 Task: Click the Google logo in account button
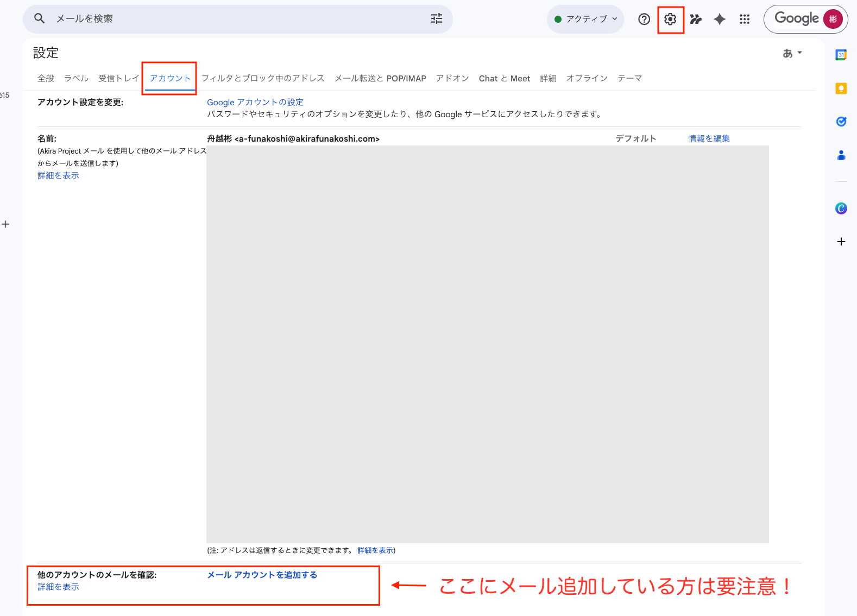[x=797, y=19]
